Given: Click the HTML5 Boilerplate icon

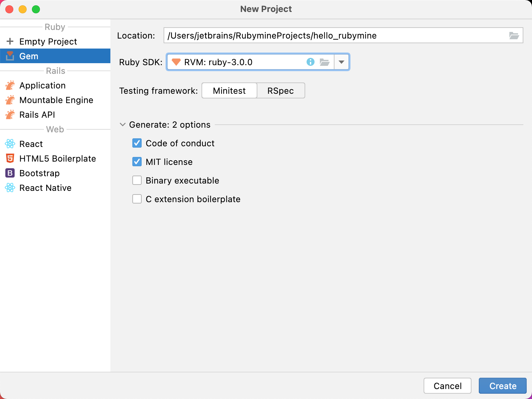Looking at the screenshot, I should point(10,158).
